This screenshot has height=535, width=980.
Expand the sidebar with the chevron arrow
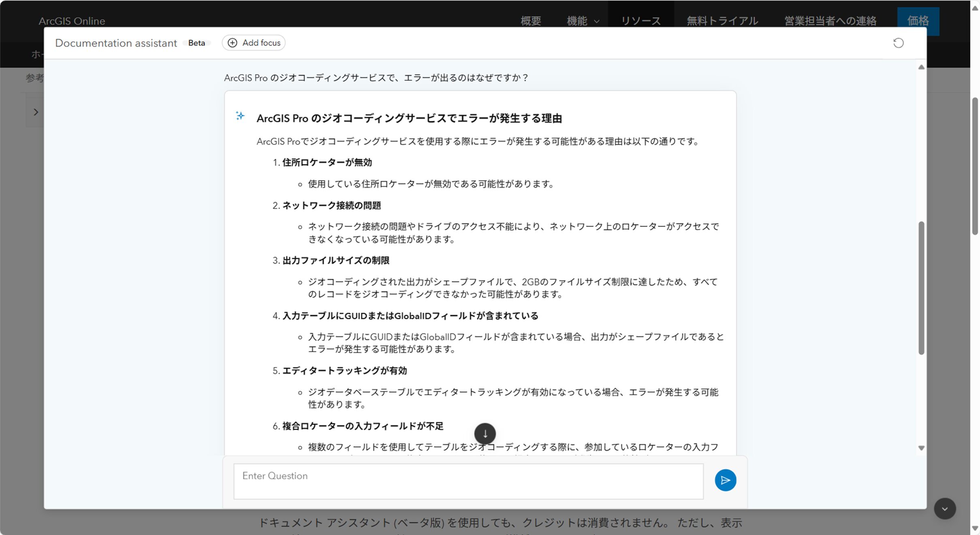coord(36,112)
